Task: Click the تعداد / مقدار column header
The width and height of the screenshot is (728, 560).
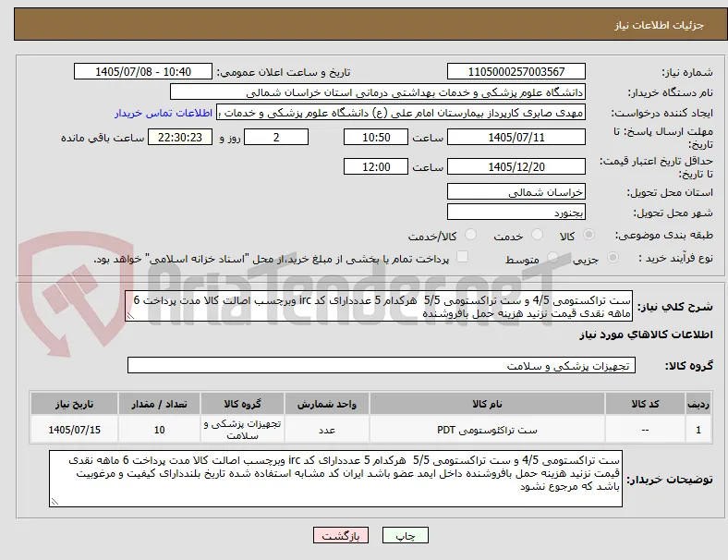Action: pos(159,404)
